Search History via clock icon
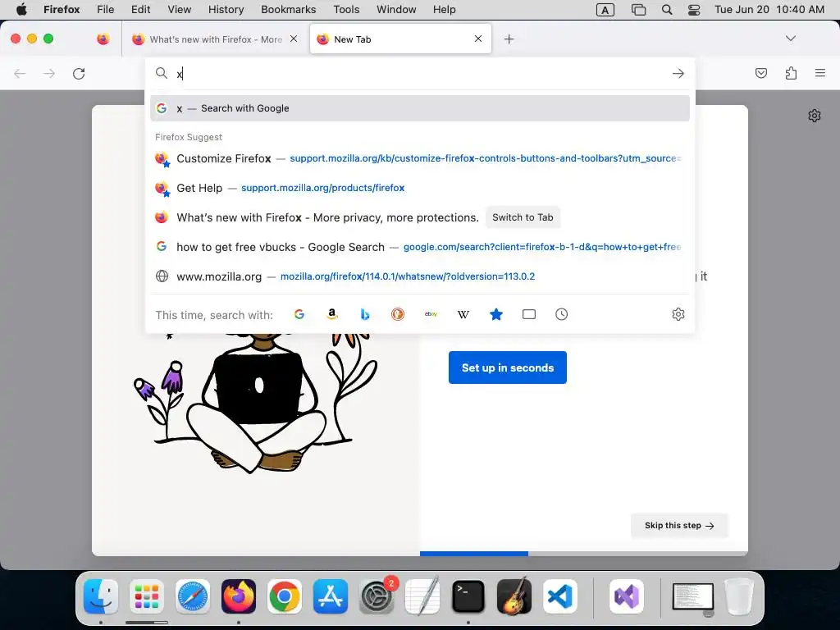Image resolution: width=840 pixels, height=630 pixels. [x=561, y=314]
